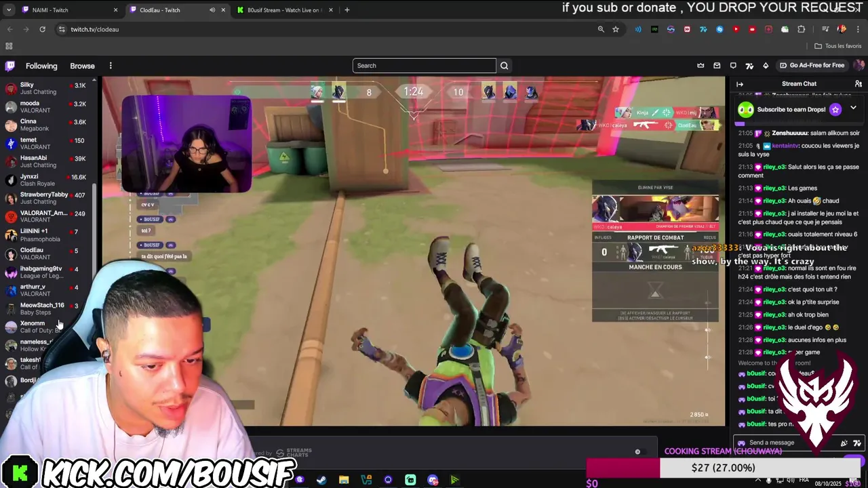Open MeowStach_116 Baby Steps channel
This screenshot has height=488, width=868.
[x=46, y=308]
